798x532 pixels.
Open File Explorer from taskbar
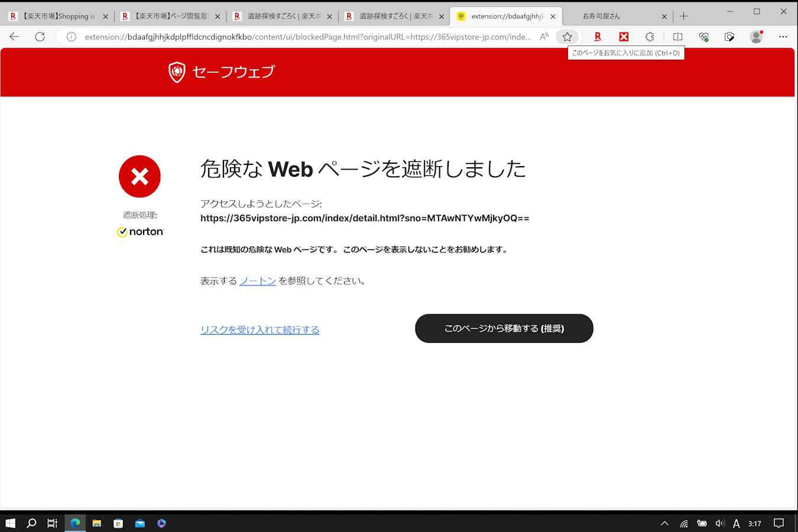click(x=96, y=523)
